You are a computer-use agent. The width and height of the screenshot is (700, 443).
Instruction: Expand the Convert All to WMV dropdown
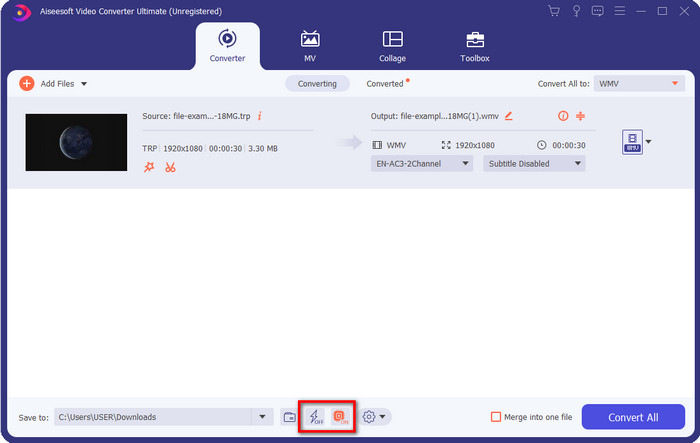[639, 84]
